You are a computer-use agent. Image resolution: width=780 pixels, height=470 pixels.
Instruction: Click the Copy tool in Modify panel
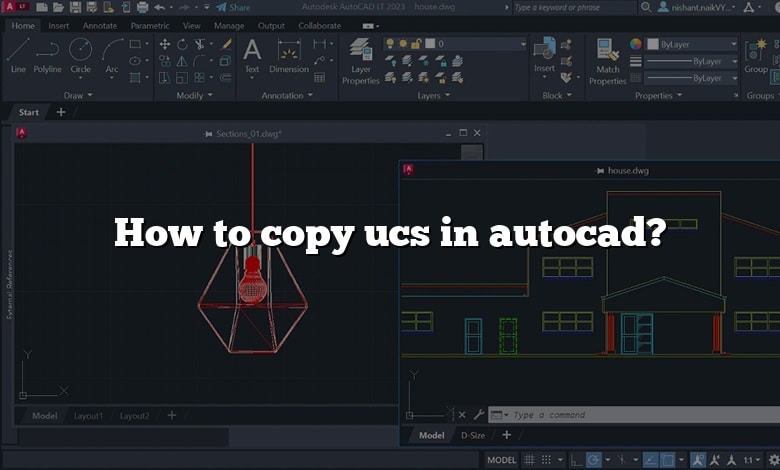(165, 61)
